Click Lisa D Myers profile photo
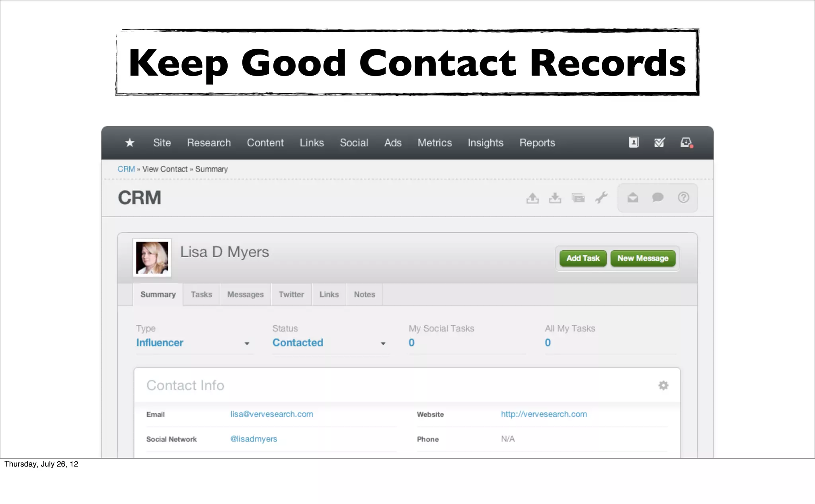Screen dimensions: 815x504 coord(152,258)
